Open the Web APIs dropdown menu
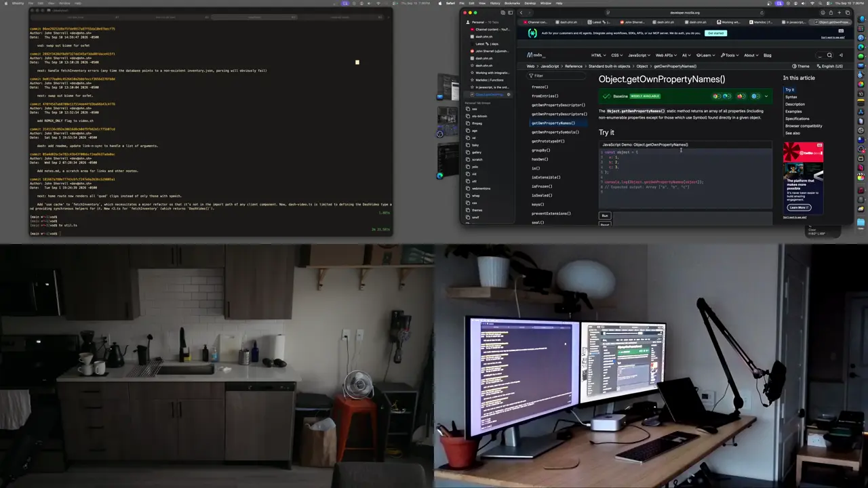 tap(665, 56)
